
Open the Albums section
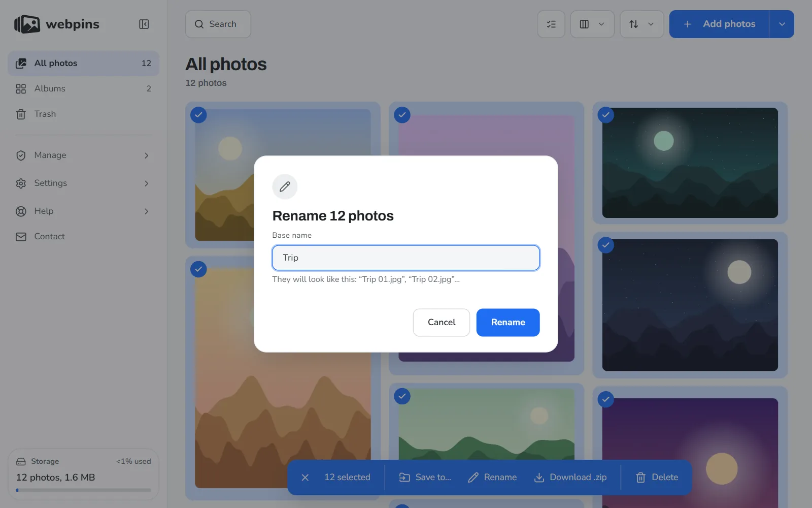coord(83,88)
